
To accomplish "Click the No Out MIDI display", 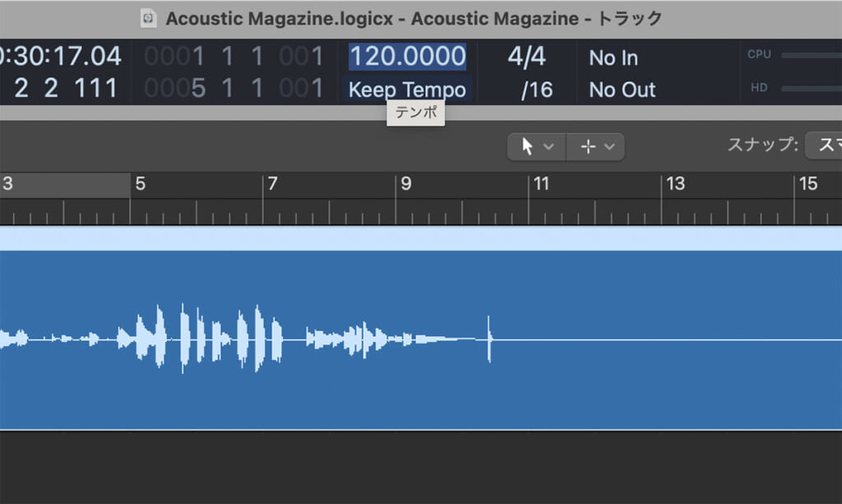I will [x=622, y=90].
